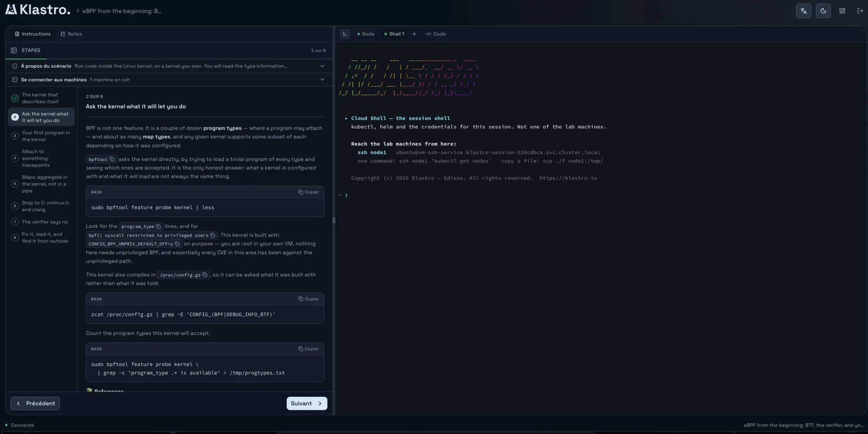The height and width of the screenshot is (434, 868).
Task: Click the terminal command prompt line
Action: click(343, 195)
